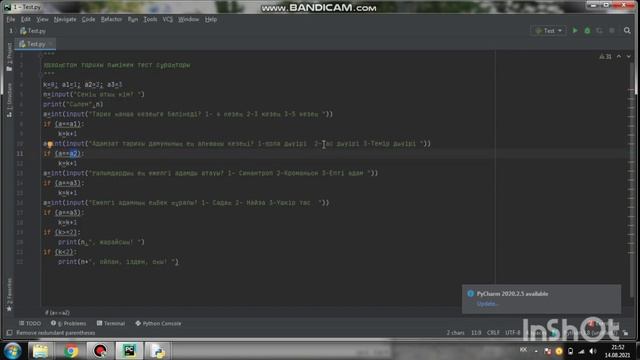
Task: Open the Code menu
Action: point(88,19)
